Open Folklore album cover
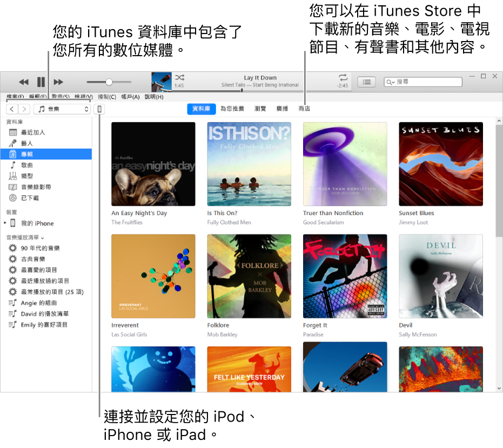 click(249, 276)
